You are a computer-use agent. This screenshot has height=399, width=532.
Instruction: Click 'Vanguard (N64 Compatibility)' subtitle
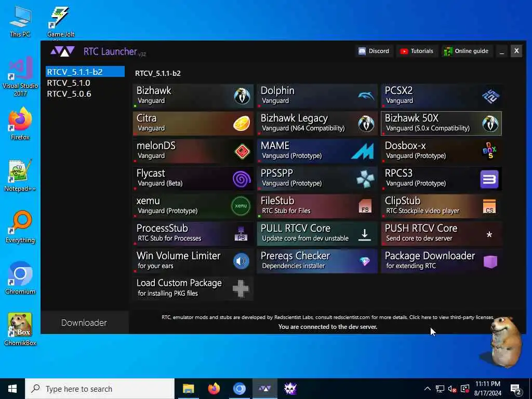pyautogui.click(x=303, y=128)
